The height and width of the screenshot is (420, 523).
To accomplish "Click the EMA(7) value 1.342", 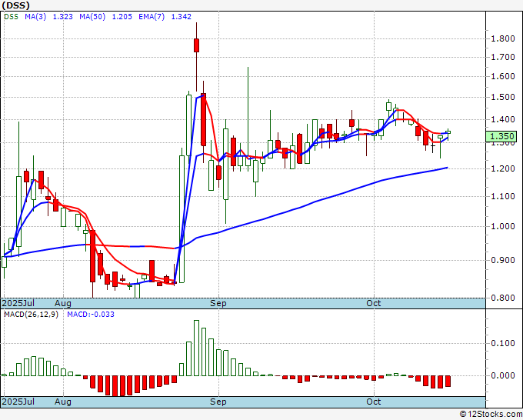I will coord(181,16).
